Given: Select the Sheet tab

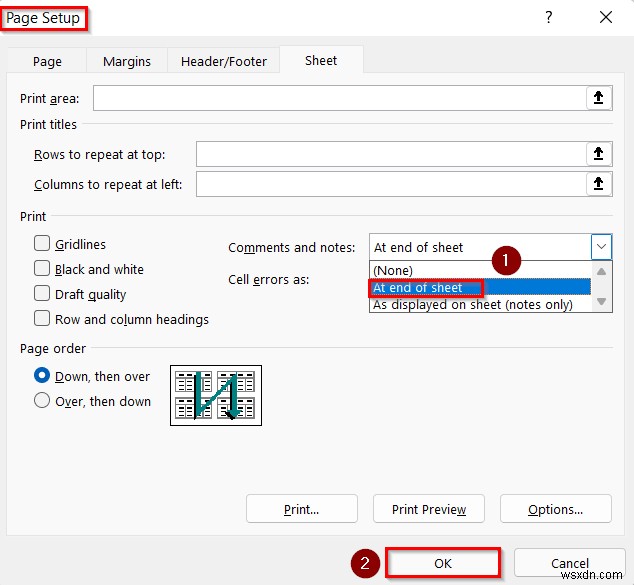Looking at the screenshot, I should (x=321, y=61).
